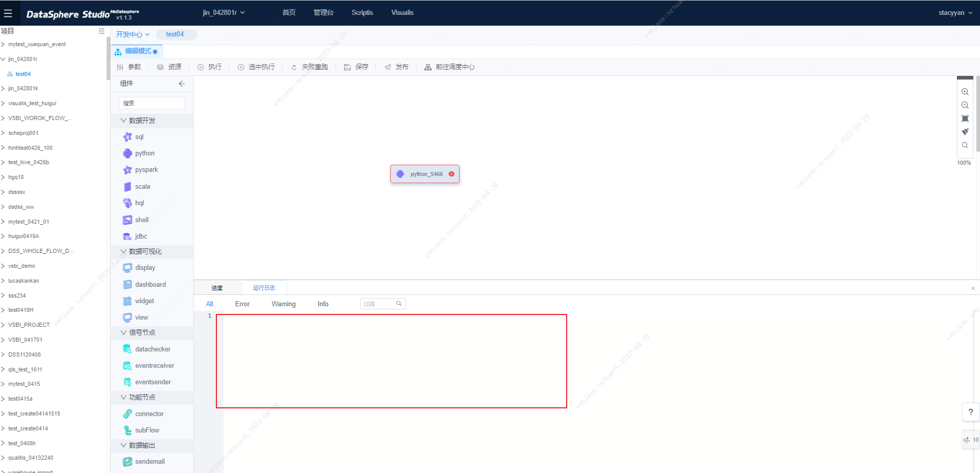Select the view component icon
This screenshot has height=473, width=980.
[x=128, y=318]
